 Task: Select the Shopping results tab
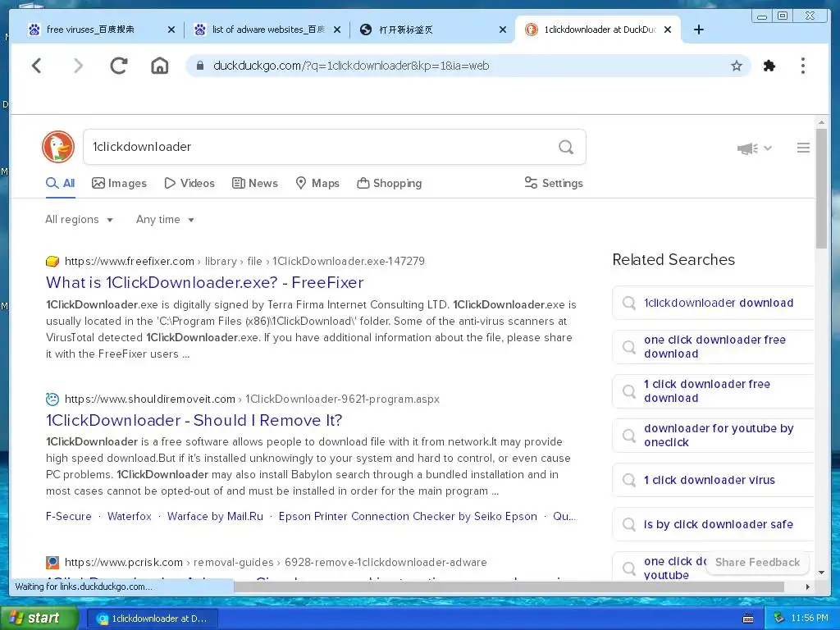point(390,183)
